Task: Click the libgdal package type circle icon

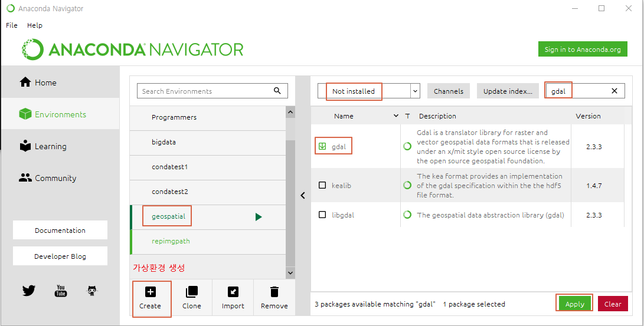Action: [x=407, y=215]
